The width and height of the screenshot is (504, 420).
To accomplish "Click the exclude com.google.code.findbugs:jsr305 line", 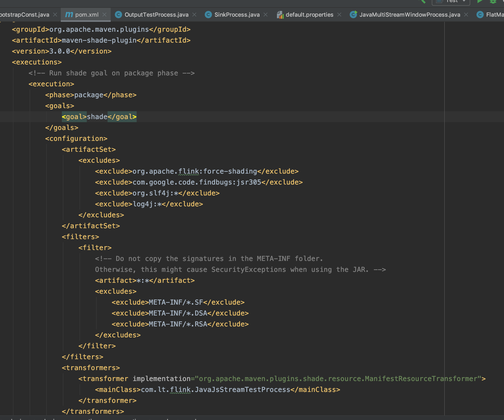I will [199, 182].
